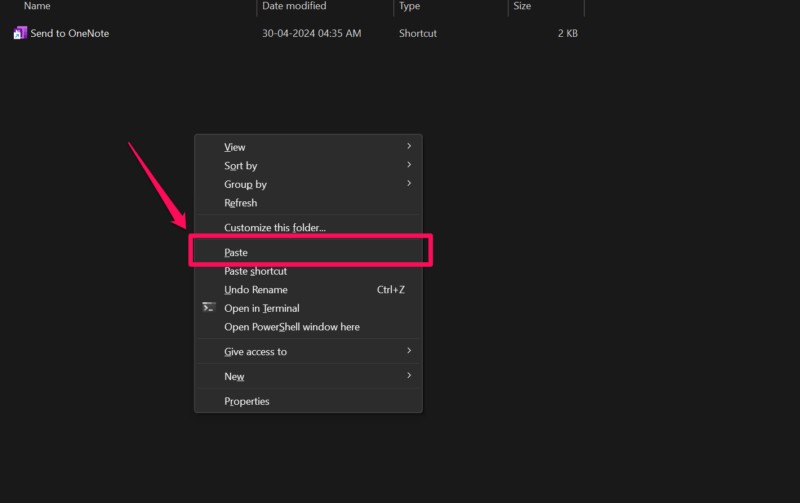Select Open PowerShell window here
The width and height of the screenshot is (800, 503).
(x=291, y=327)
